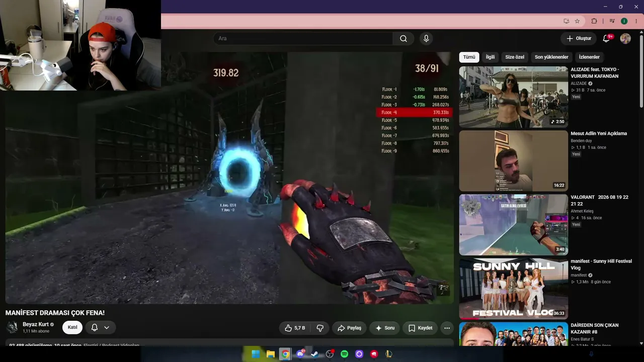Open the red Riot Client taskbar icon
The height and width of the screenshot is (362, 644).
pyautogui.click(x=374, y=354)
